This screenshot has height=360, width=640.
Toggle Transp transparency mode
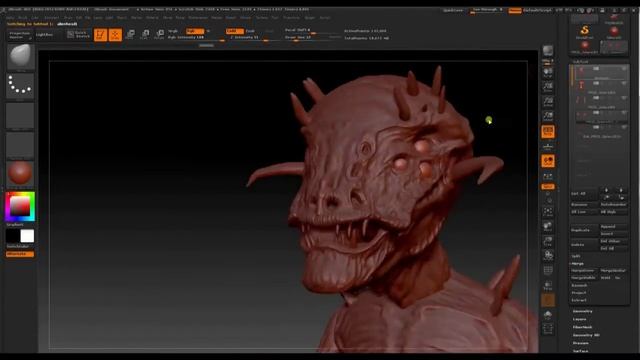[x=548, y=285]
